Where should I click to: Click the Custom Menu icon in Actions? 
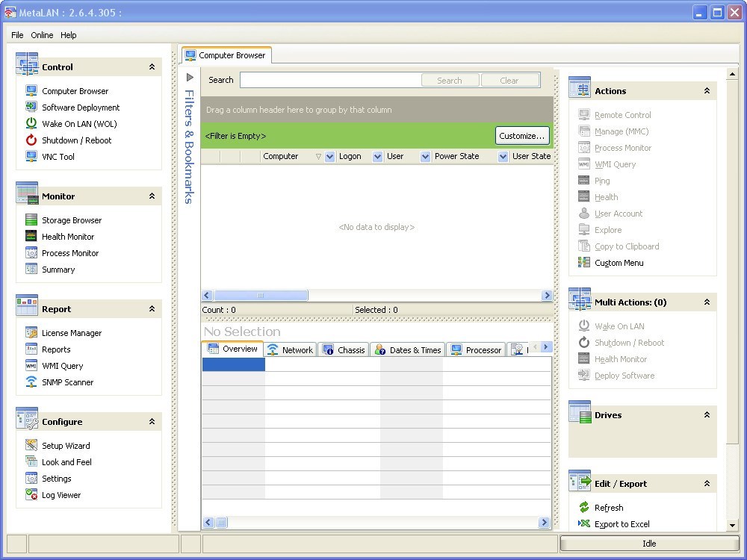[x=584, y=262]
